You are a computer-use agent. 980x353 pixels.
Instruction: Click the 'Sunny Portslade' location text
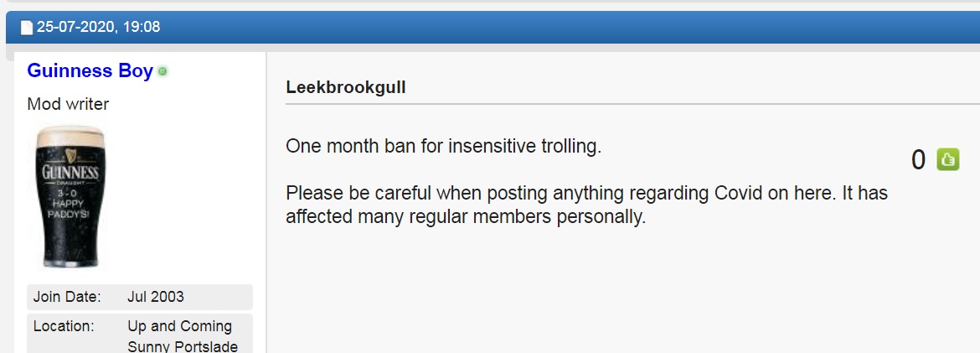coord(183,346)
